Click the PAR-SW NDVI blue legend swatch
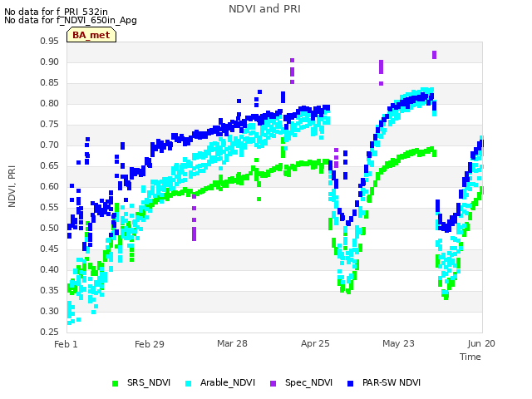532x399 pixels. tap(351, 383)
